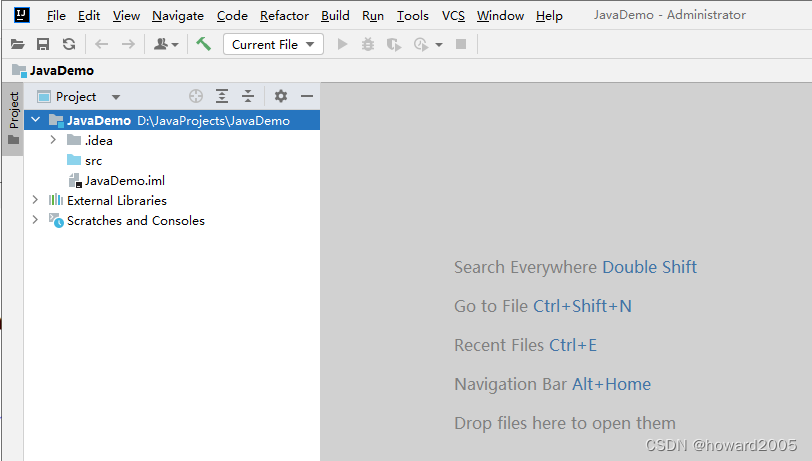
Task: Open the profiler run icon
Action: click(421, 45)
